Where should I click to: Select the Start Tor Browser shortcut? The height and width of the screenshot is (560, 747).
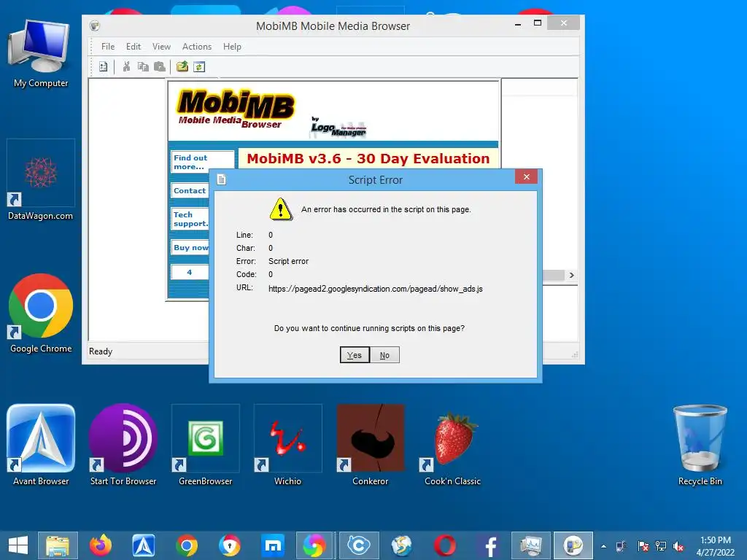(123, 445)
